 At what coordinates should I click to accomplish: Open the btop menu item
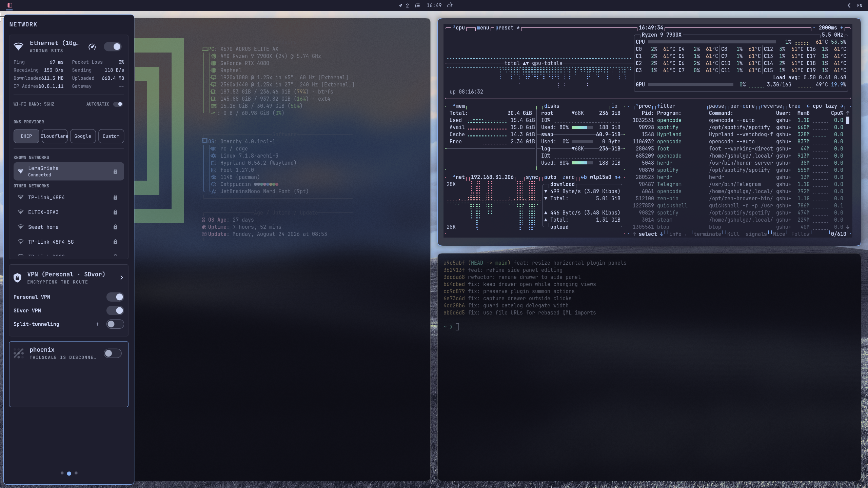483,28
